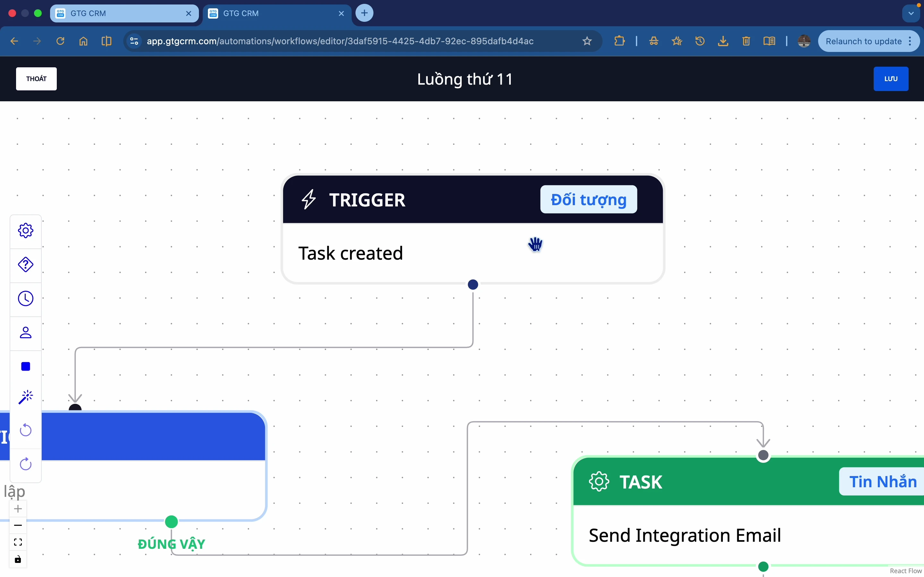Select the clock delay icon
This screenshot has height=577, width=924.
click(x=26, y=299)
